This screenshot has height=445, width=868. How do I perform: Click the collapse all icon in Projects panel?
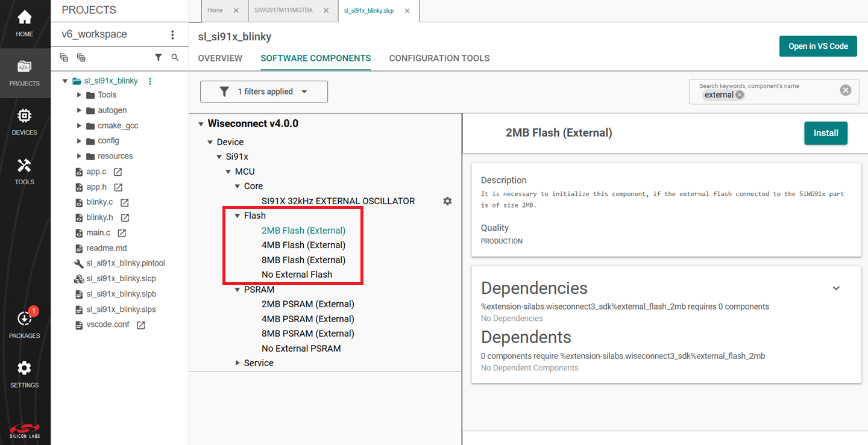(x=64, y=57)
